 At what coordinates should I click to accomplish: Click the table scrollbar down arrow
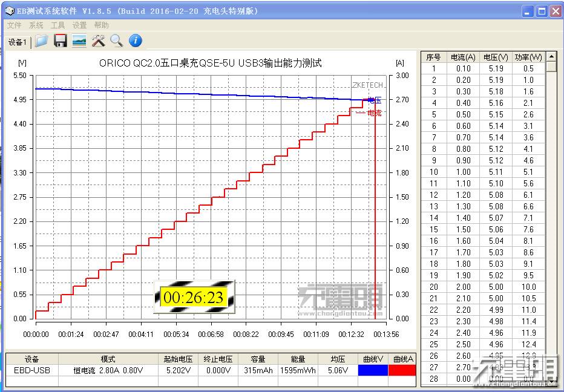tap(551, 382)
